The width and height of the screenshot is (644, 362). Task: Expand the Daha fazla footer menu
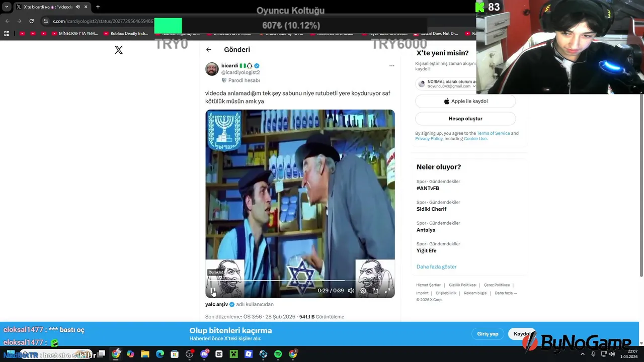506,293
